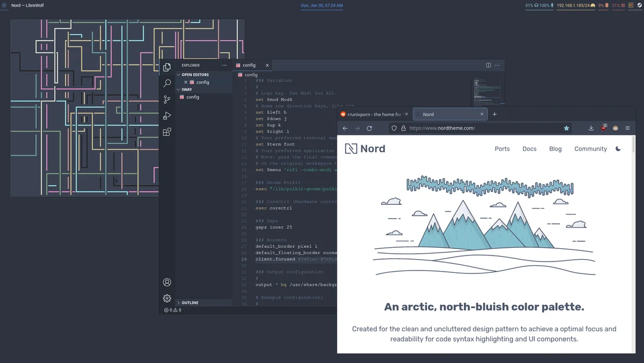Open the Ports link on the Nord site

tap(502, 149)
